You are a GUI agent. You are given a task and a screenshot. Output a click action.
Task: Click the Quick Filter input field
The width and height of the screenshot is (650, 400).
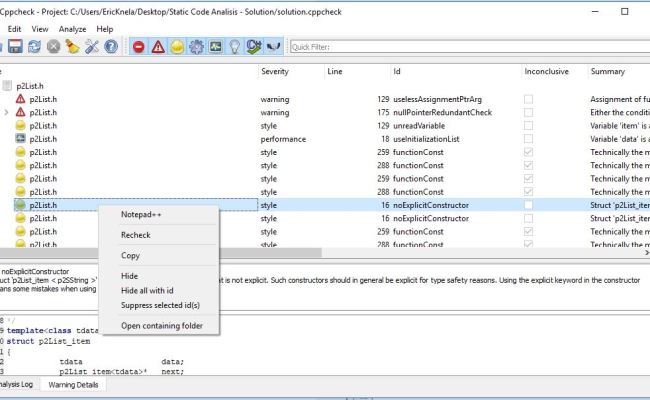tap(470, 47)
